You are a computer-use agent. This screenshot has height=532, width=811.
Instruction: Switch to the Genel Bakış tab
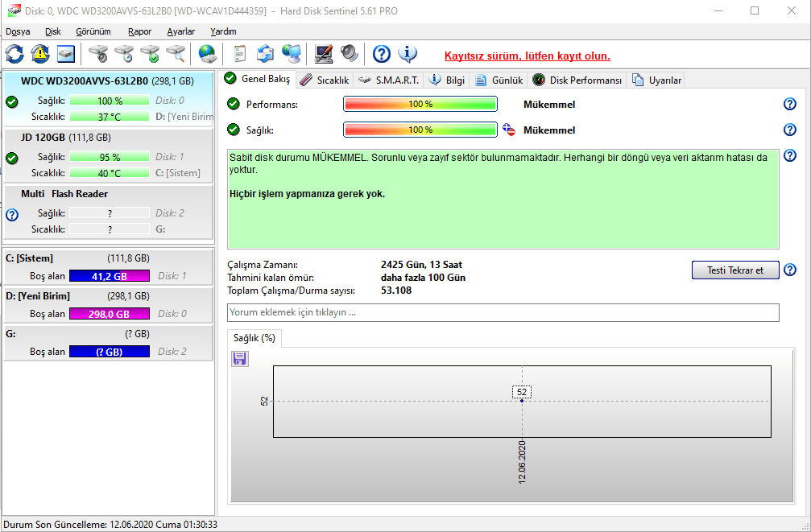click(258, 79)
